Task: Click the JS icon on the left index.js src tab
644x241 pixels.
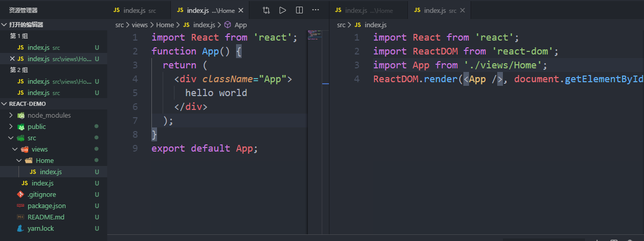Action: 116,10
